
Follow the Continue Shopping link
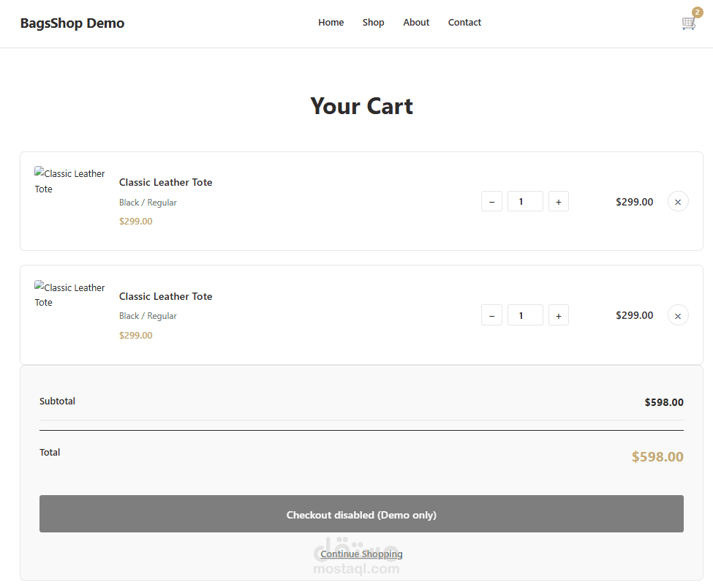tap(361, 554)
